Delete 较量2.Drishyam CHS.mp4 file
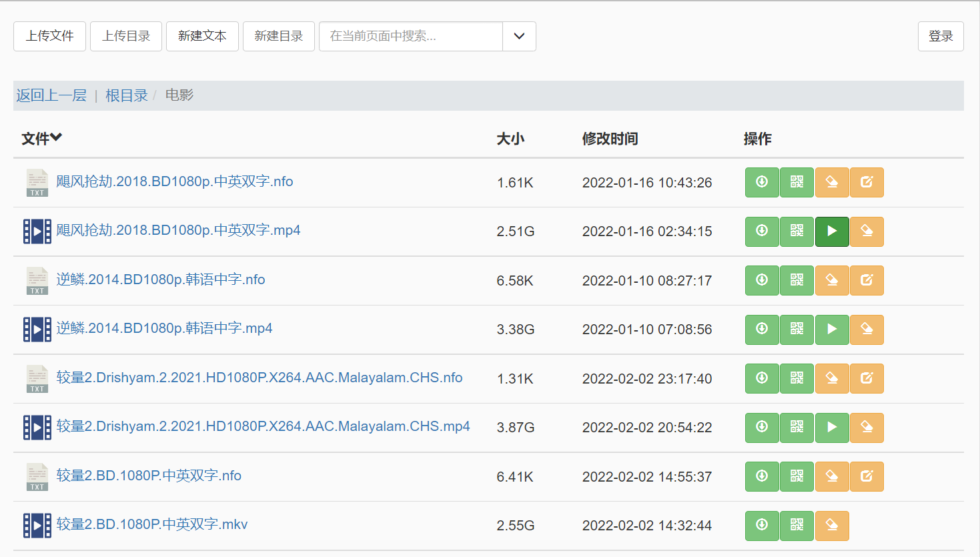Viewport: 980px width, 557px height. click(x=867, y=428)
